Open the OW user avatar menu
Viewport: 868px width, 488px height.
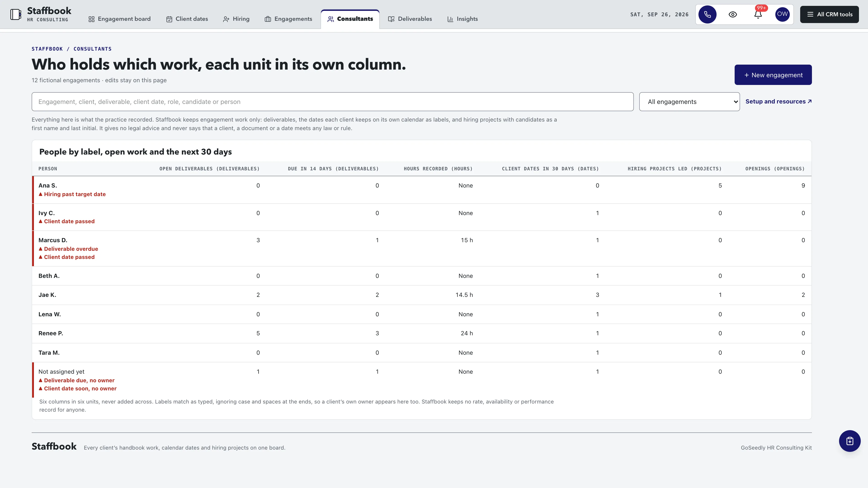pos(782,14)
